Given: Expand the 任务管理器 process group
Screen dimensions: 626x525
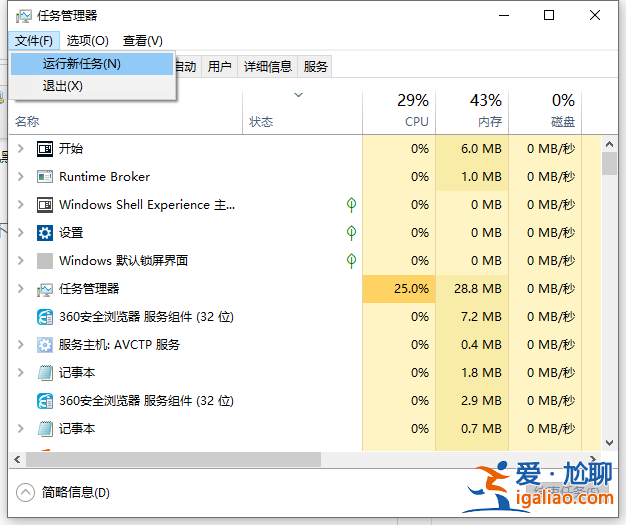Looking at the screenshot, I should (x=21, y=288).
